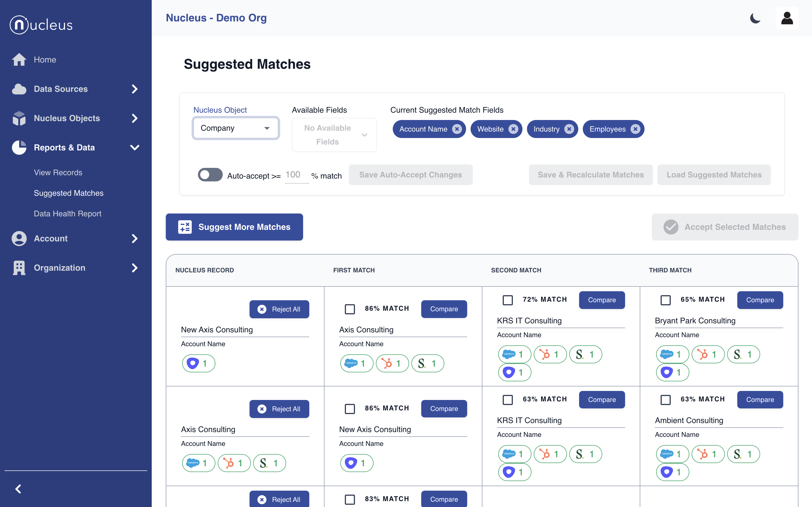Remove Account Name match field chip
The image size is (812, 507).
coord(457,129)
